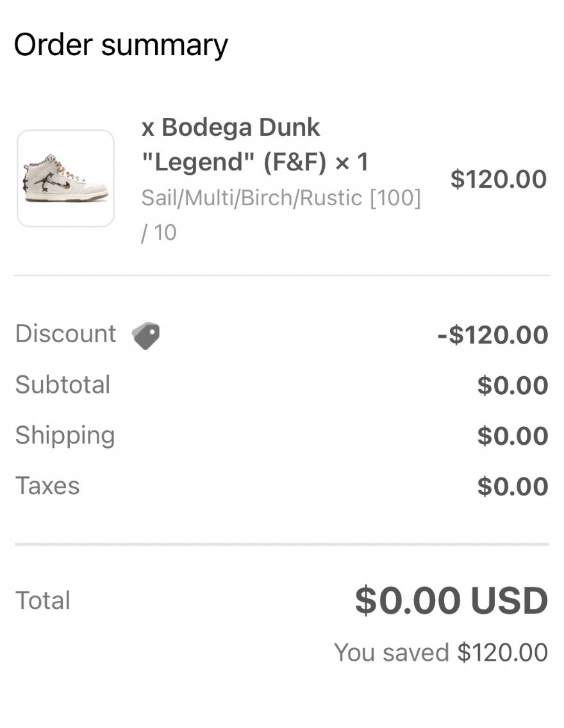
Task: Click the × 1 quantity text
Action: 352,163
